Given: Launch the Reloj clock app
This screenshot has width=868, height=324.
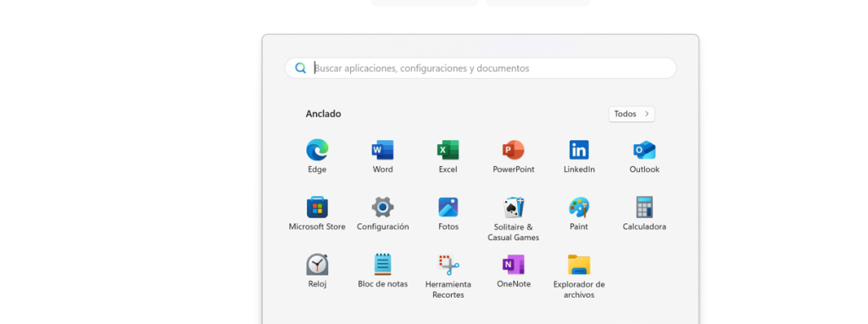Looking at the screenshot, I should click(317, 265).
